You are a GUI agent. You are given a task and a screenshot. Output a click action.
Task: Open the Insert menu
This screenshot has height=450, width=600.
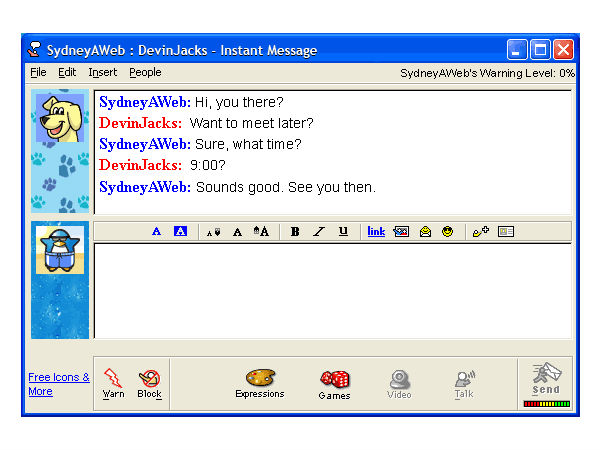[x=103, y=72]
